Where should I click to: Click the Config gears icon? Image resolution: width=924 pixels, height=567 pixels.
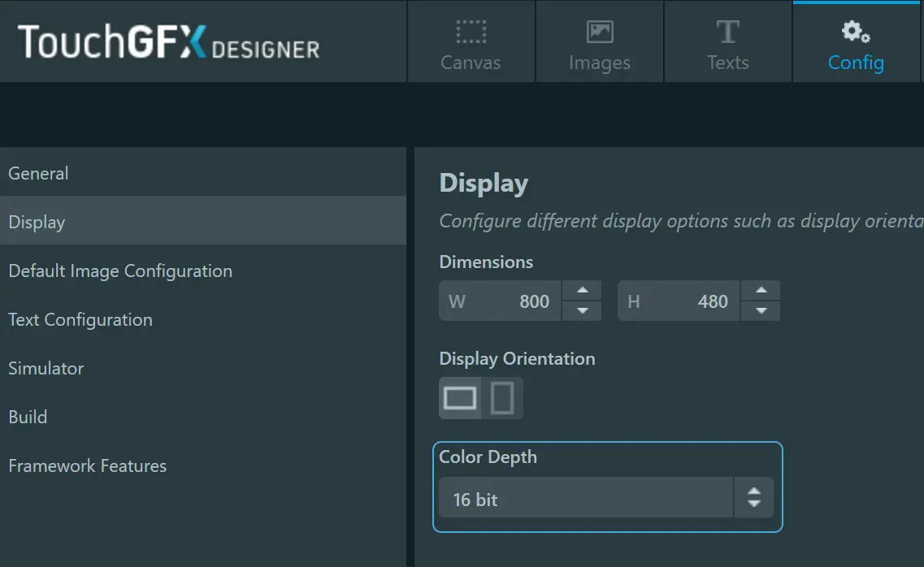point(856,32)
